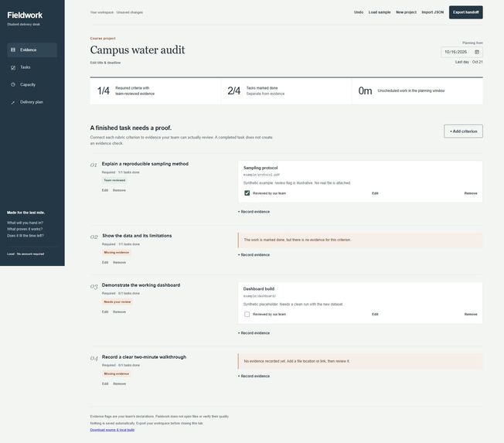
Task: Uncheck Reviewed by our team for Sampling protocol
Action: click(x=247, y=193)
